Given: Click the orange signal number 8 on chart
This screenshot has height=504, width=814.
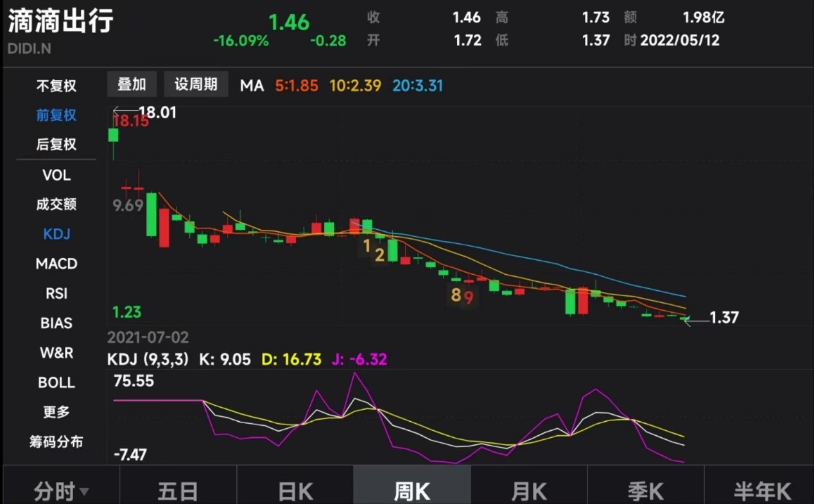Looking at the screenshot, I should click(x=456, y=295).
